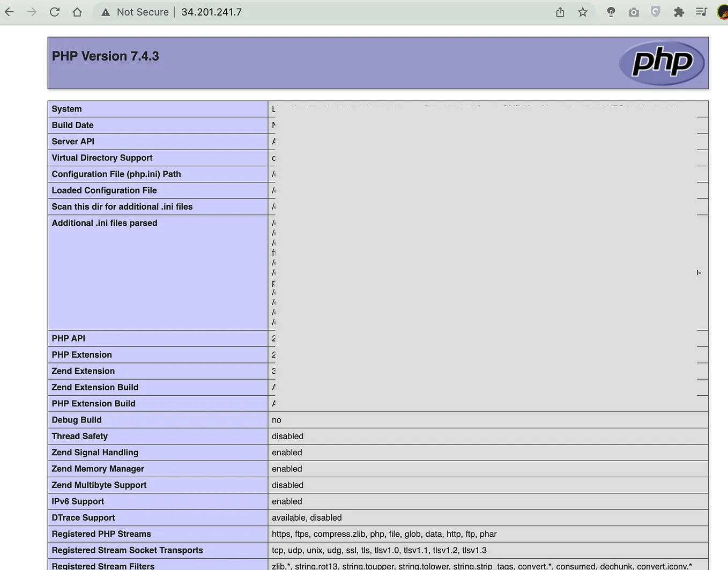The width and height of the screenshot is (728, 570).
Task: Select the Debug Build label
Action: click(77, 420)
